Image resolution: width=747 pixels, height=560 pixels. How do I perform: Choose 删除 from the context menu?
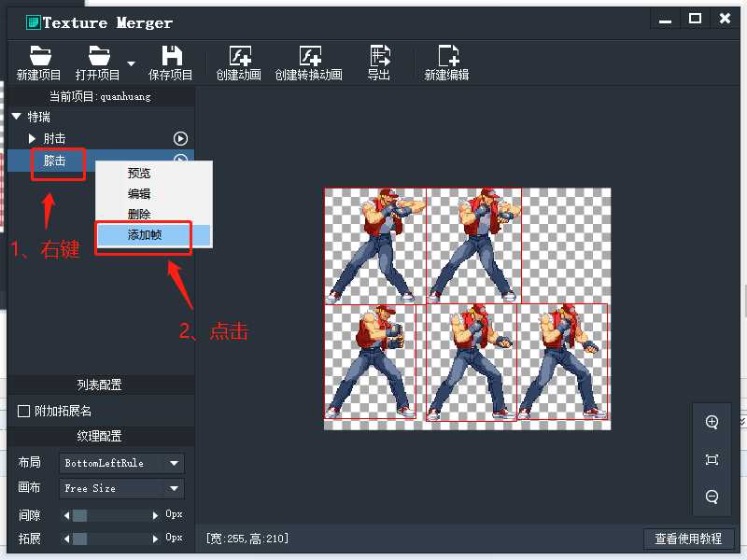click(139, 215)
